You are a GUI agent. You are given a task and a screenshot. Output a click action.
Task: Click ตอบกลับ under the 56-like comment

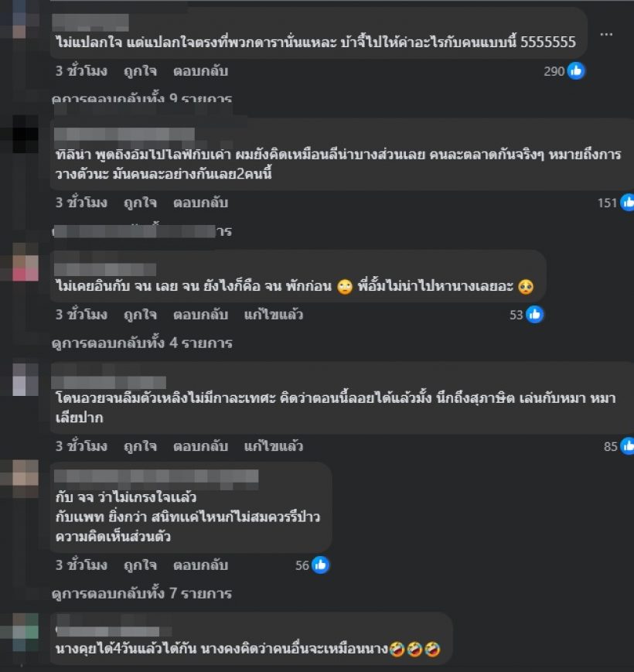pos(200,565)
